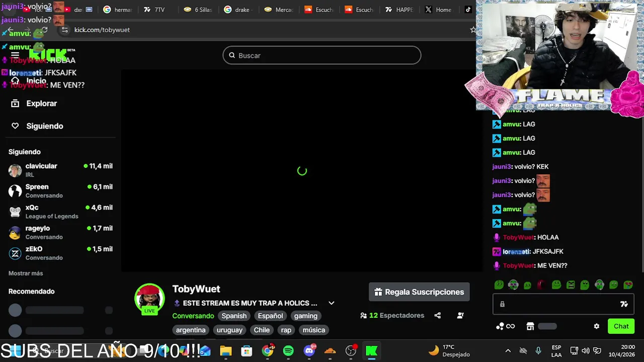The width and height of the screenshot is (644, 362).
Task: Select the uruguay tag
Action: coord(229,330)
